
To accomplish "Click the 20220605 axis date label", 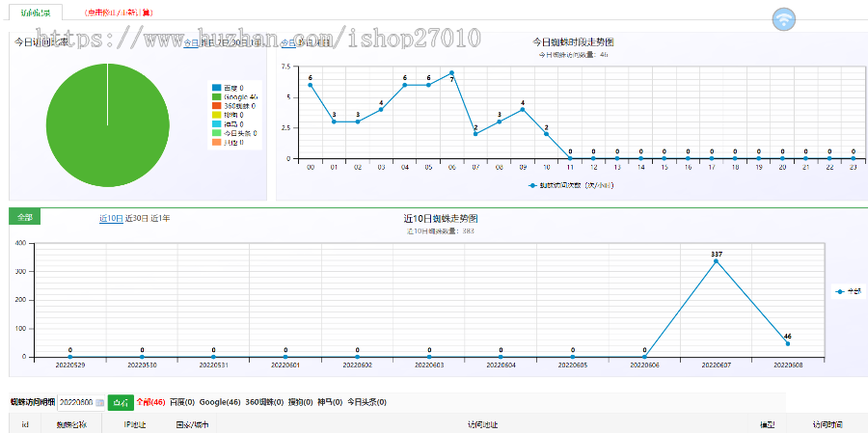I will point(573,366).
